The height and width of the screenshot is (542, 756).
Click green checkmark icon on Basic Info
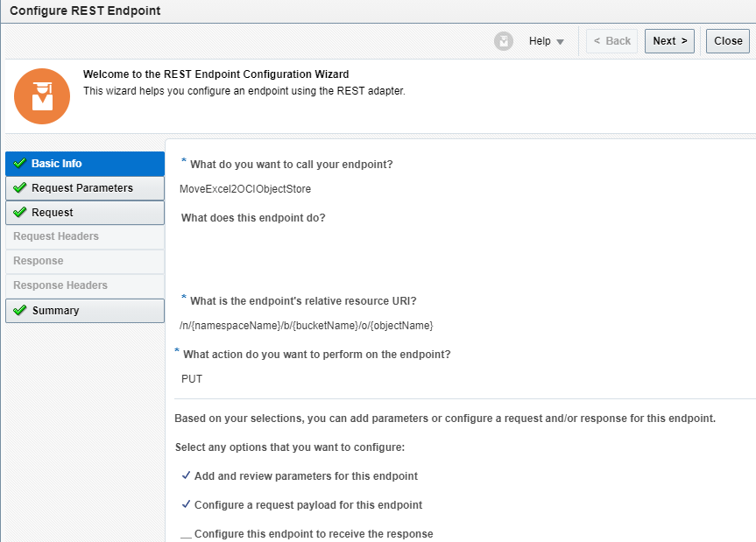pos(20,164)
